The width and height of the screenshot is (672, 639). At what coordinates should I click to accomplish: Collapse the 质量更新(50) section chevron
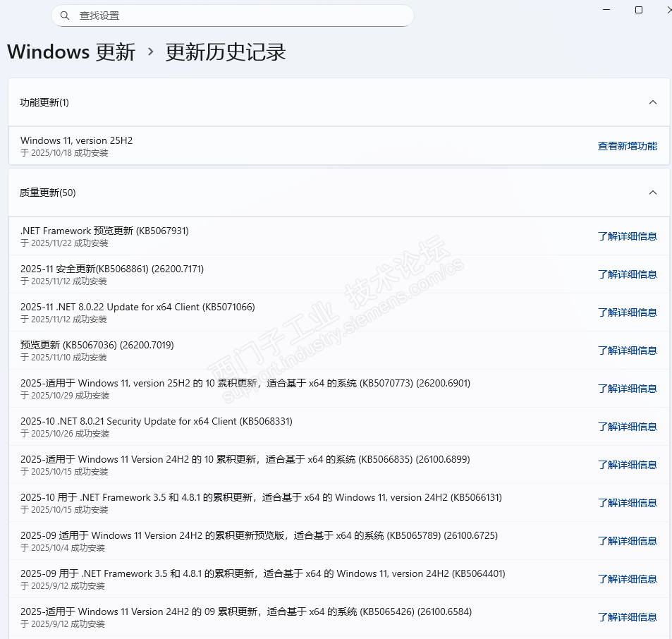point(653,193)
